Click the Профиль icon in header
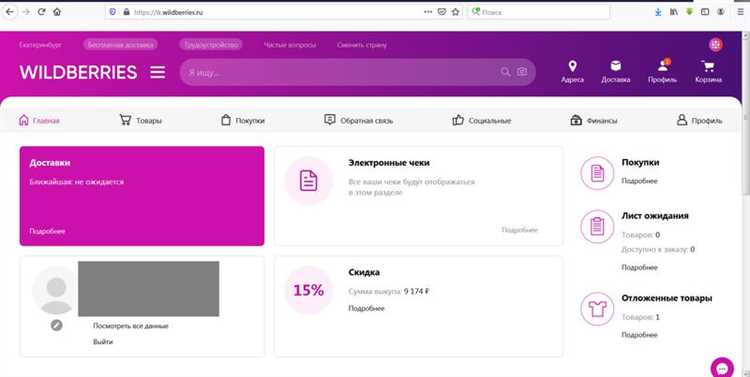Image resolution: width=750 pixels, height=377 pixels. tap(662, 65)
